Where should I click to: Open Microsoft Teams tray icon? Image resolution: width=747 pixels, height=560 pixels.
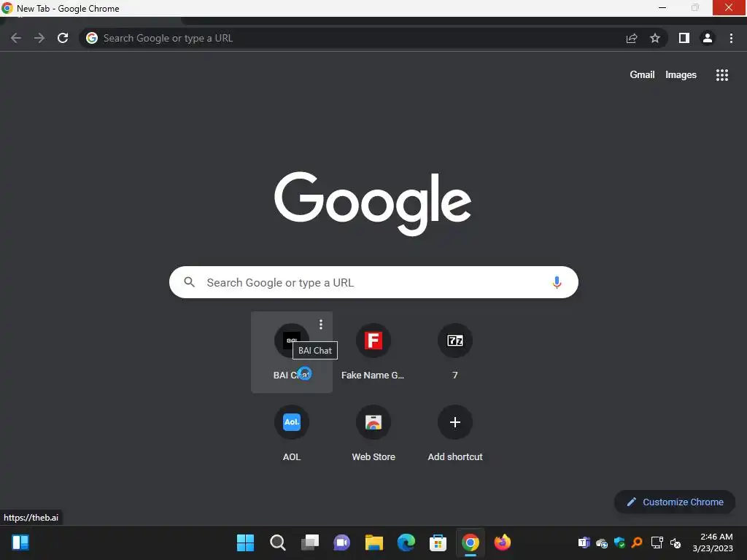coord(584,542)
